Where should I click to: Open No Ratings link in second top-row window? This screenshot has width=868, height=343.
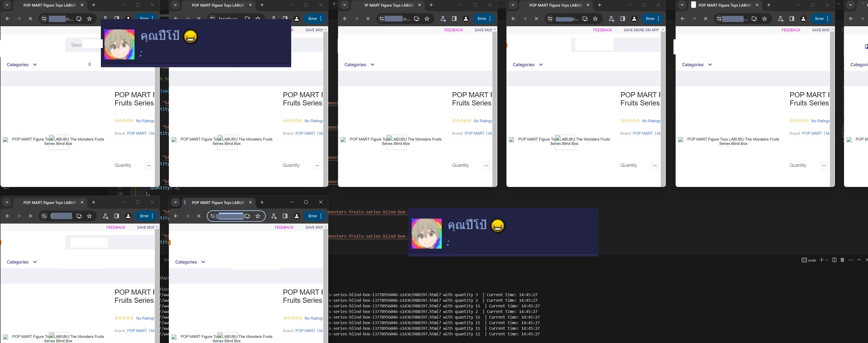click(x=313, y=121)
